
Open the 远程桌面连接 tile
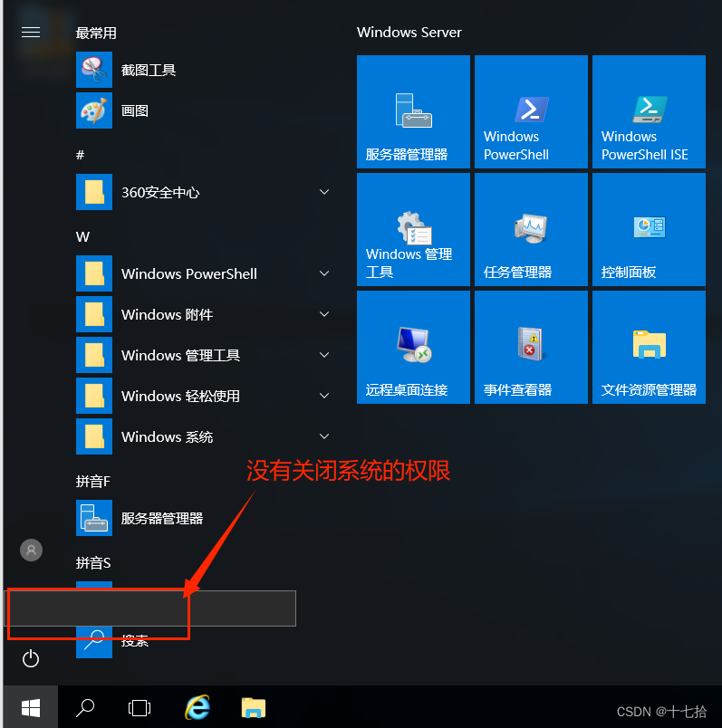413,348
